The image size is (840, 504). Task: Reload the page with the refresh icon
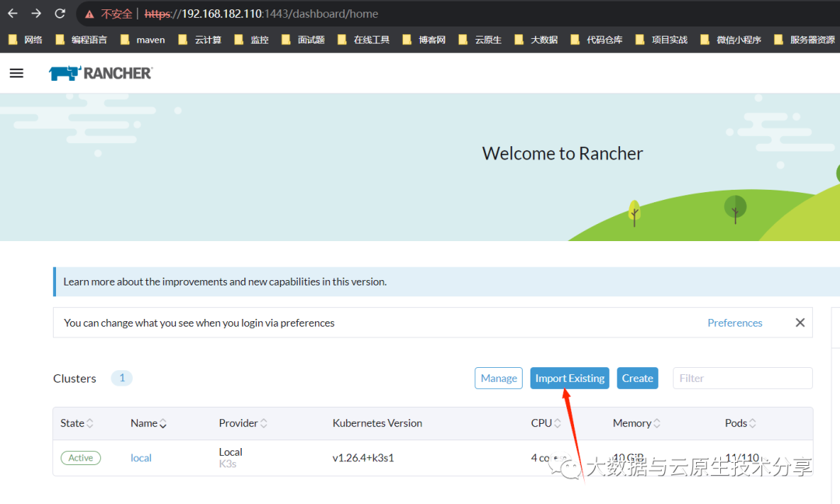(x=60, y=13)
